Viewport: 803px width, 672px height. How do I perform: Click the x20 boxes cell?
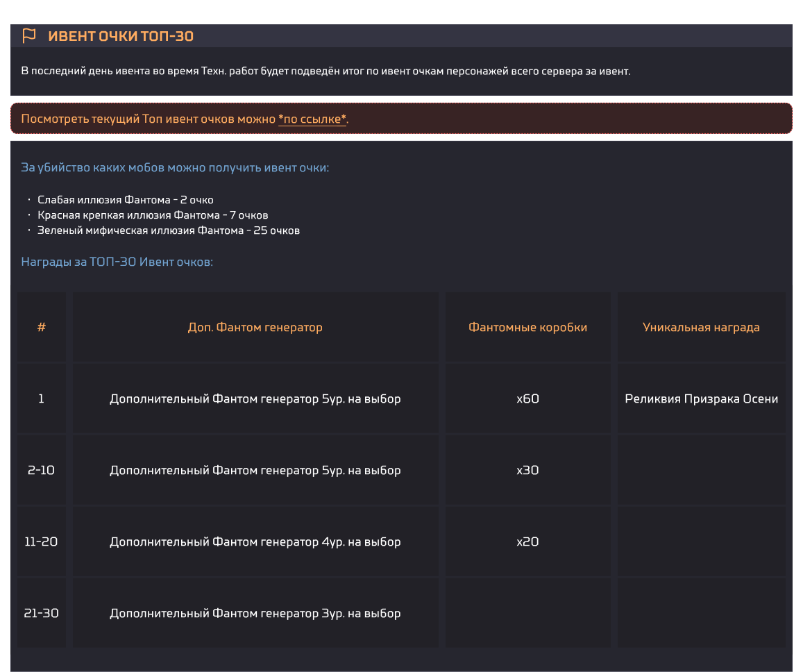point(527,542)
